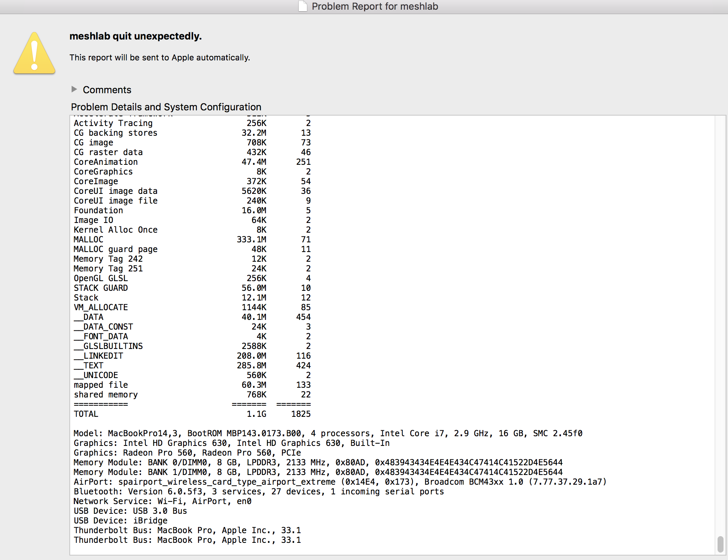728x560 pixels.
Task: Click the '__LINKEDIT' row
Action: 192,356
